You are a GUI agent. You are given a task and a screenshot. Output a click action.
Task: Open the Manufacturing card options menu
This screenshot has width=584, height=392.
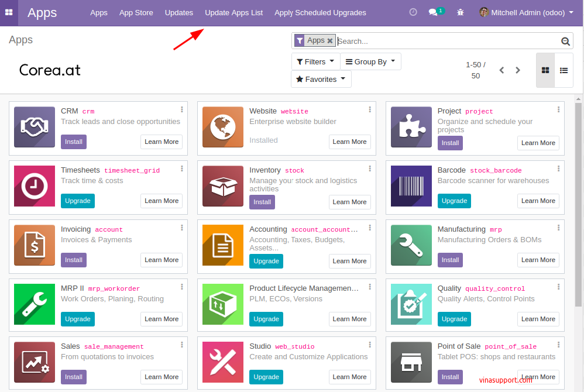tap(558, 228)
